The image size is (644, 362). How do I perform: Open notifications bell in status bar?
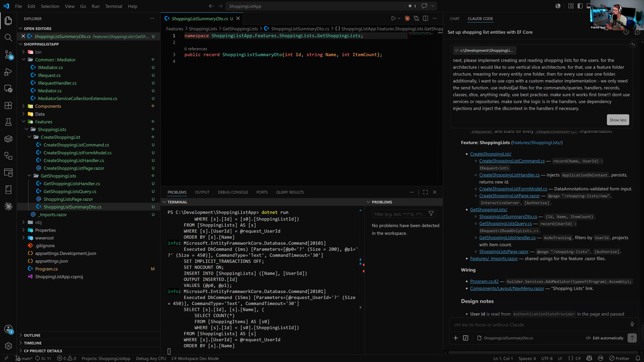638,358
